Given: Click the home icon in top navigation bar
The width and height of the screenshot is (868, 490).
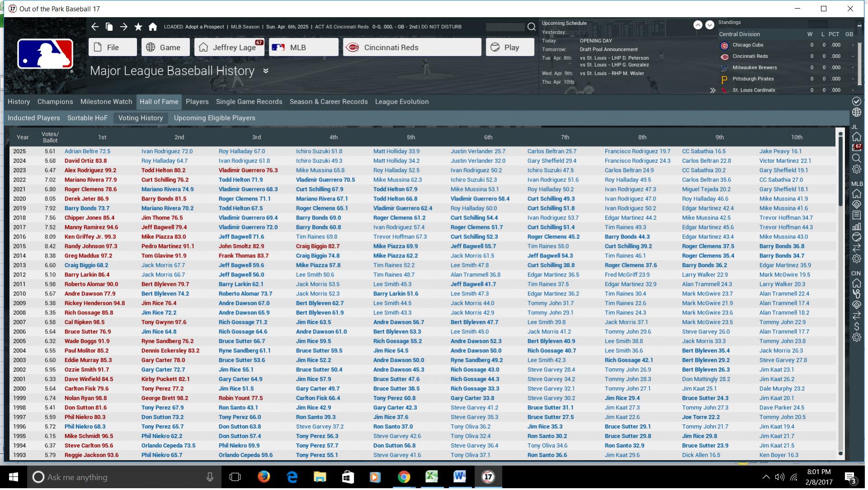Looking at the screenshot, I should [x=153, y=27].
